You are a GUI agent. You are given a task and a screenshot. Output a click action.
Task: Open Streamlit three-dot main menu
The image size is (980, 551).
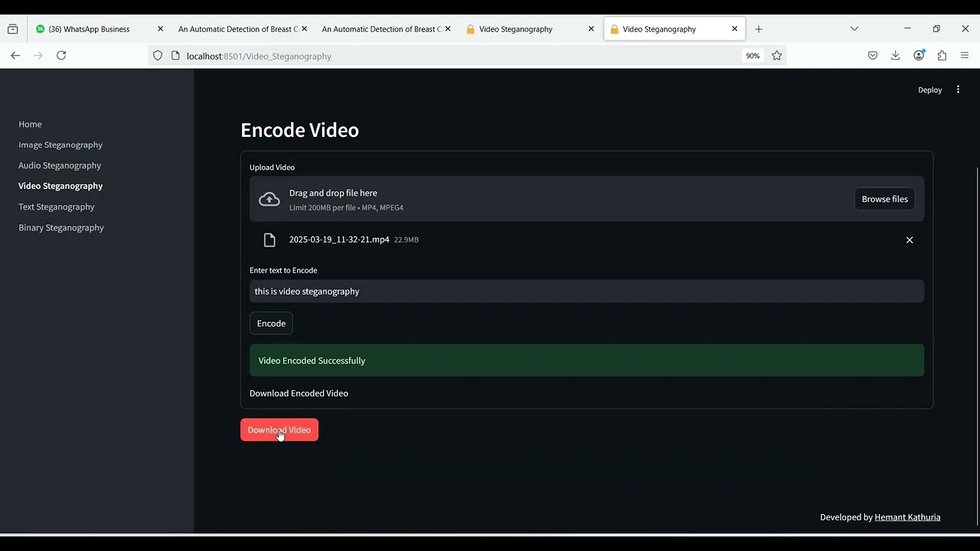point(958,90)
